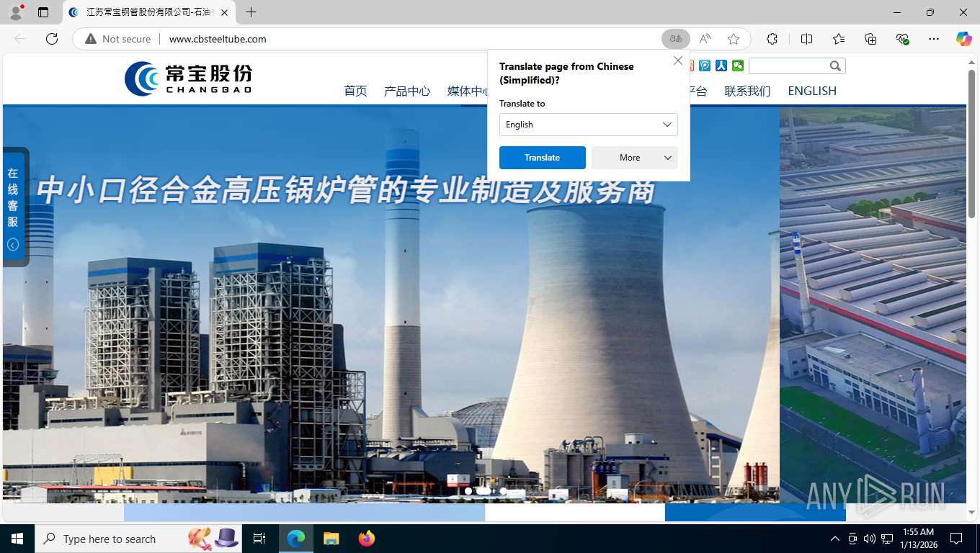The height and width of the screenshot is (553, 980).
Task: Click the browser back arrow
Action: 20,39
